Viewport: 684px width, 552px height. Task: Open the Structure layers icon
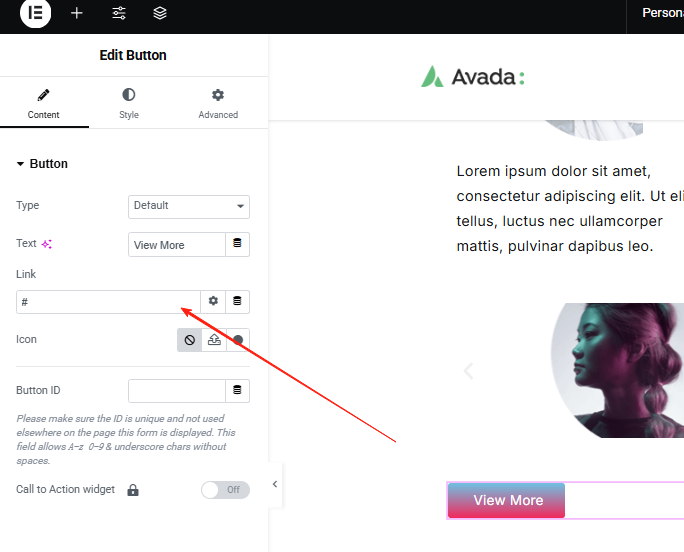[x=160, y=13]
